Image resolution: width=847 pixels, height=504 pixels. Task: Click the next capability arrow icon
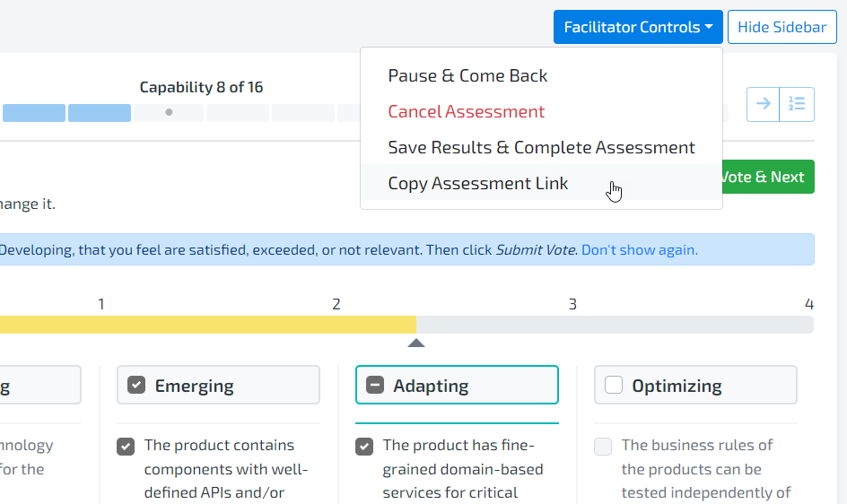click(x=764, y=104)
